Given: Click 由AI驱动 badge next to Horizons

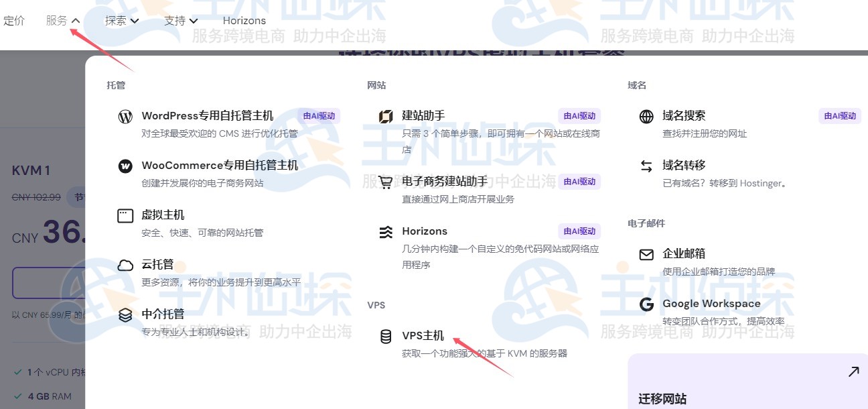Looking at the screenshot, I should click(579, 231).
